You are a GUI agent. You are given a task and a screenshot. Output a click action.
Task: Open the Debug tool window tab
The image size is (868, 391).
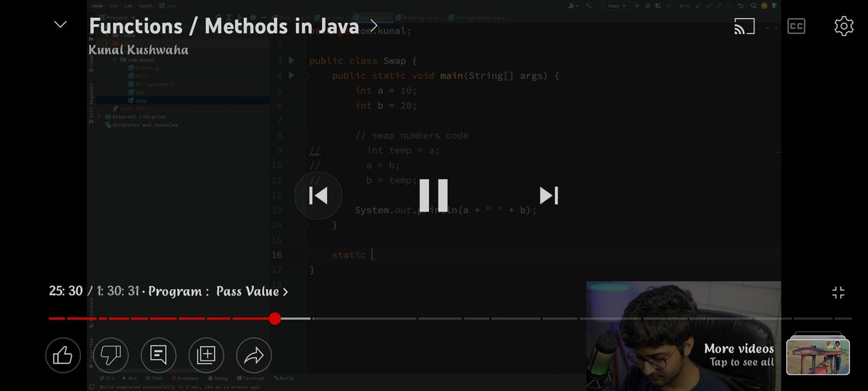coord(218,378)
